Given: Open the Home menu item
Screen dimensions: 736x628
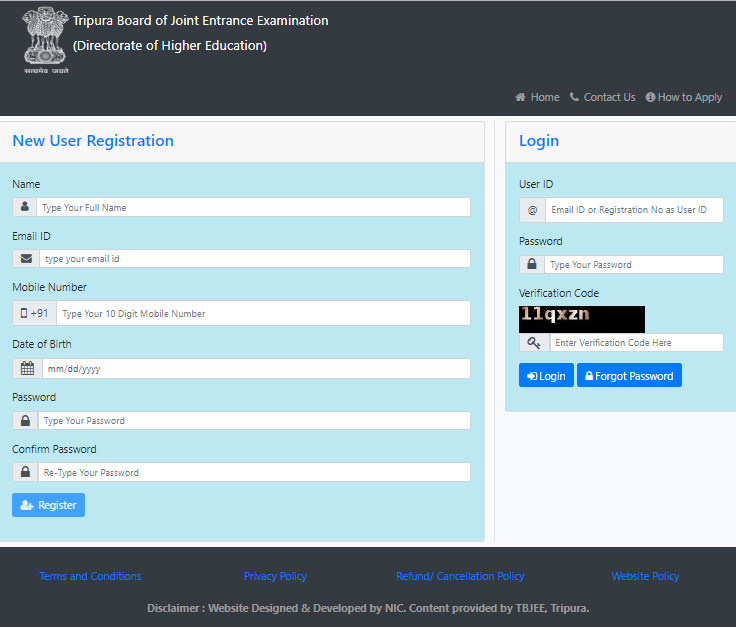Looking at the screenshot, I should tap(537, 97).
